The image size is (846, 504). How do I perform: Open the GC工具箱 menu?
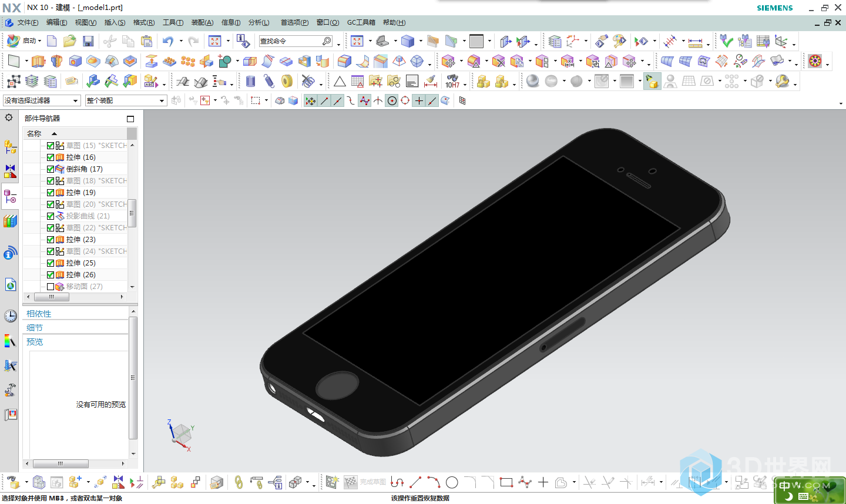point(361,22)
